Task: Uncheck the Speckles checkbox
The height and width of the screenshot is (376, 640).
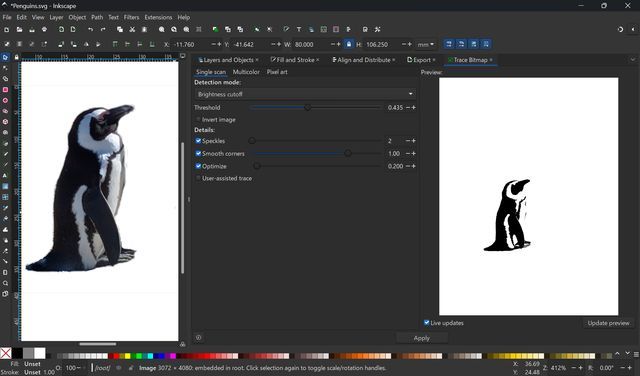Action: (198, 141)
